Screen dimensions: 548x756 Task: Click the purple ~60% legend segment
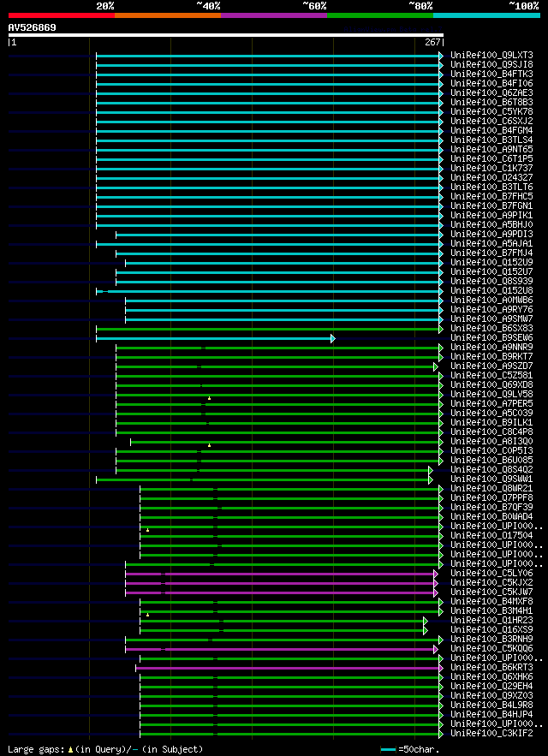(x=274, y=15)
